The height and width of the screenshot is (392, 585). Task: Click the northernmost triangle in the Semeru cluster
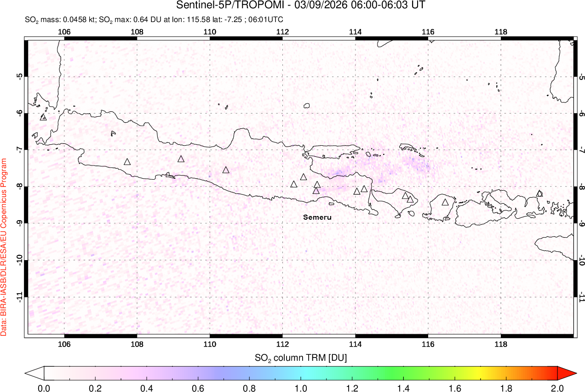(x=304, y=177)
